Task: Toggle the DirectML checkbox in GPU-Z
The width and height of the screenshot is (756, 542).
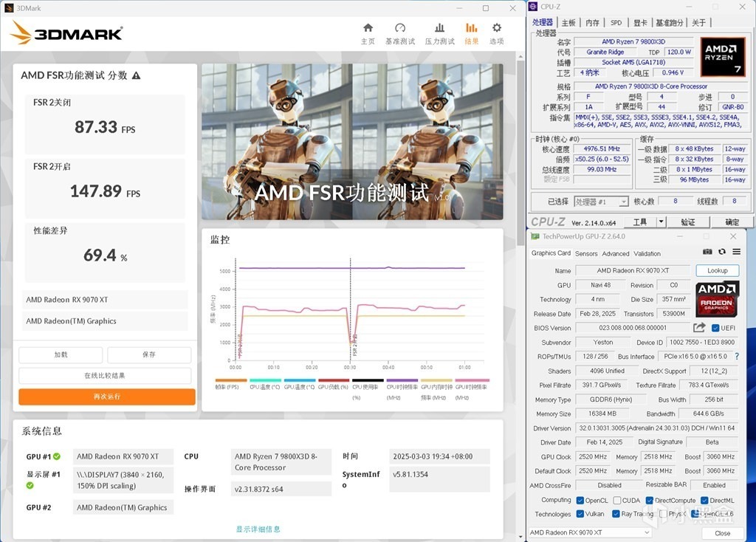Action: [704, 500]
